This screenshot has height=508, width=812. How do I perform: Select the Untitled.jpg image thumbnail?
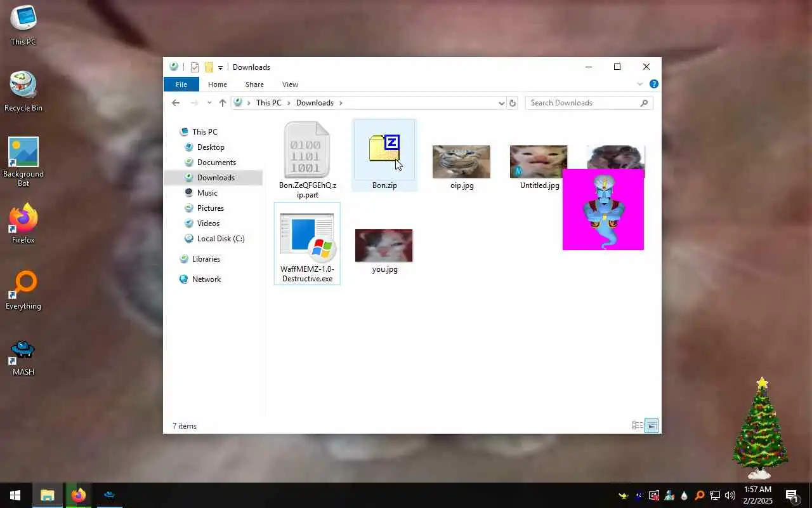coord(539,162)
